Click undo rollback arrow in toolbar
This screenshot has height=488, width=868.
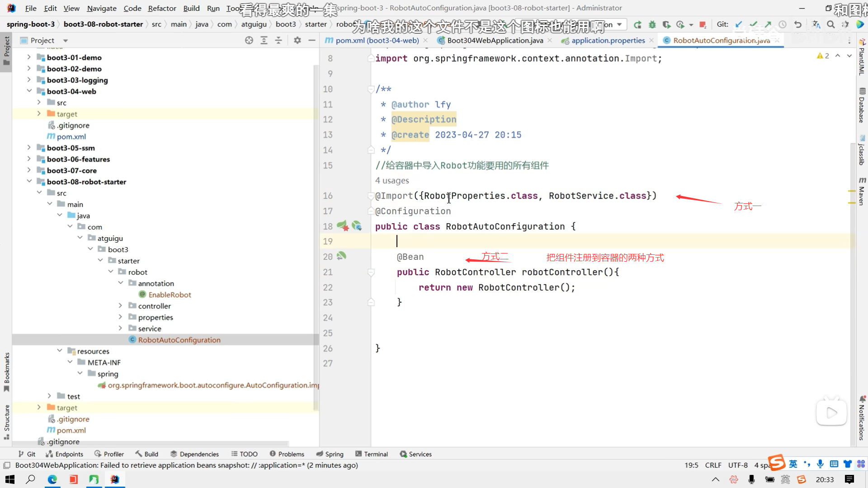click(798, 24)
